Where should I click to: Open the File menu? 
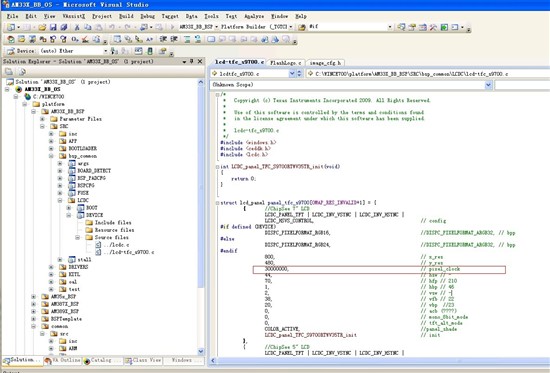(x=12, y=16)
